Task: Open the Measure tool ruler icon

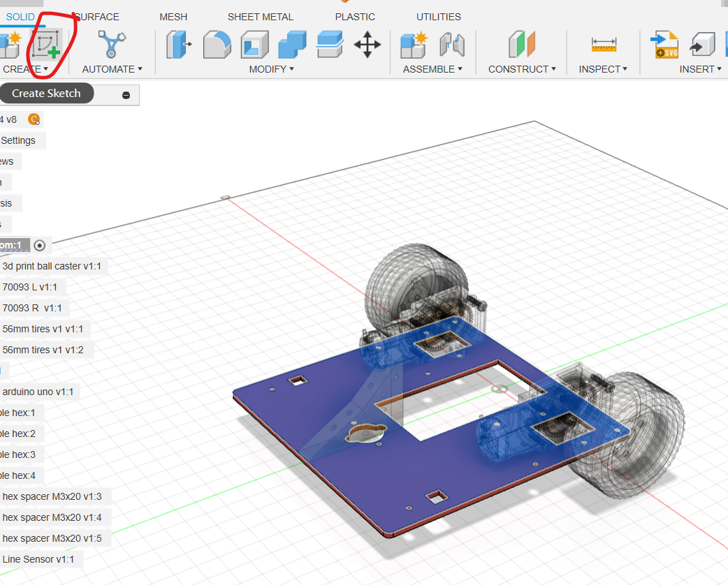Action: click(604, 45)
